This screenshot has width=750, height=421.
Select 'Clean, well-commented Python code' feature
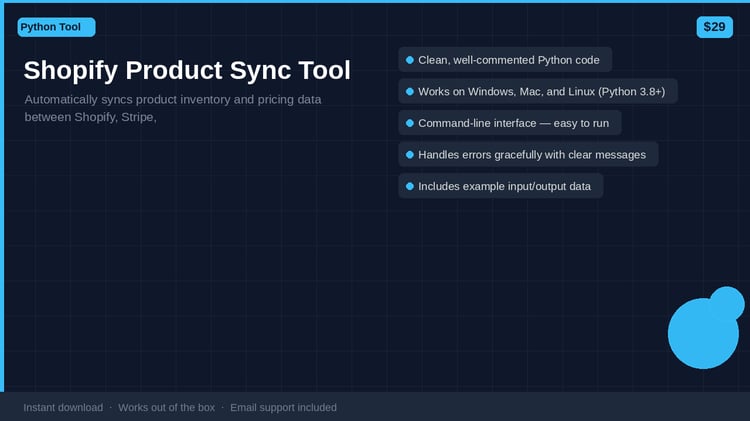[505, 60]
